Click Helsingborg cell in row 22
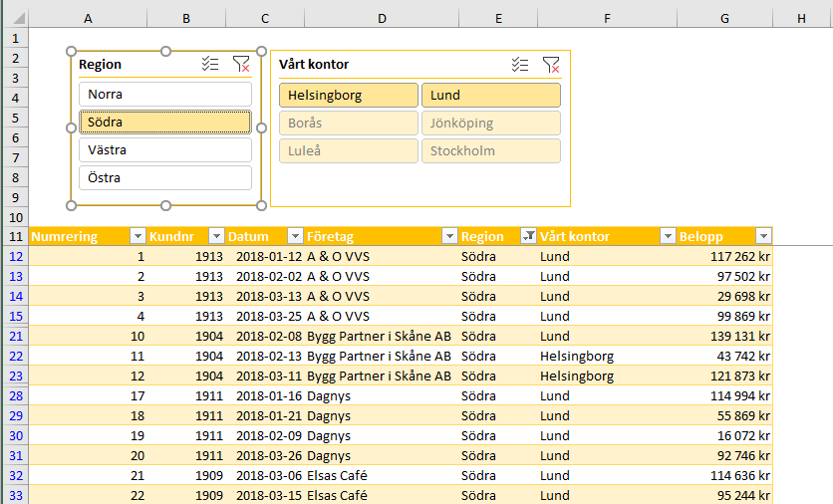The image size is (833, 504). pyautogui.click(x=607, y=356)
